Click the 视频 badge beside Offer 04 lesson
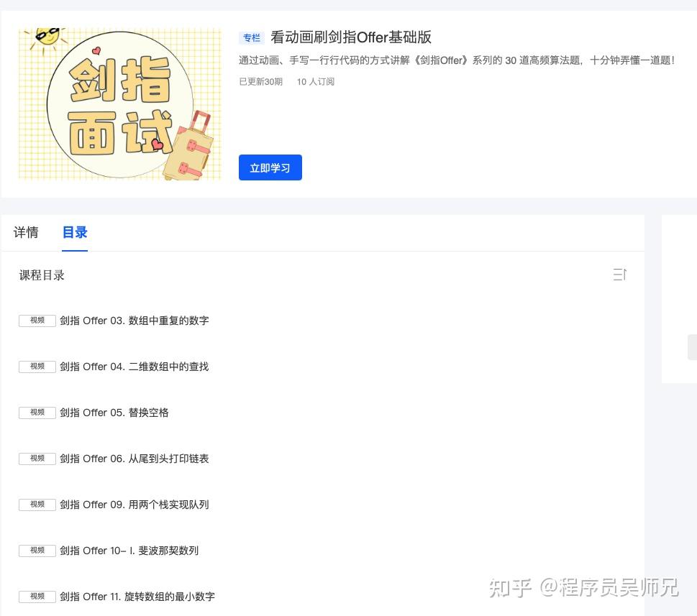697x616 pixels. pyautogui.click(x=37, y=367)
